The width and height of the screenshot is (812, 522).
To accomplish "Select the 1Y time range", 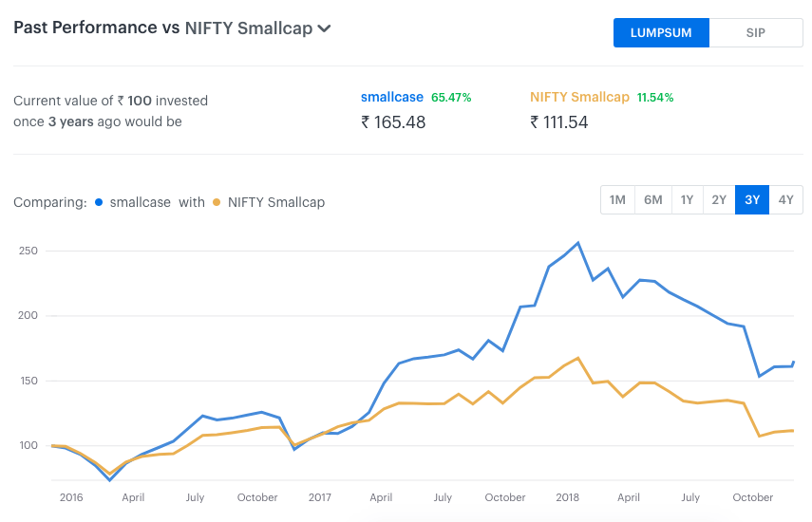I will tap(688, 199).
